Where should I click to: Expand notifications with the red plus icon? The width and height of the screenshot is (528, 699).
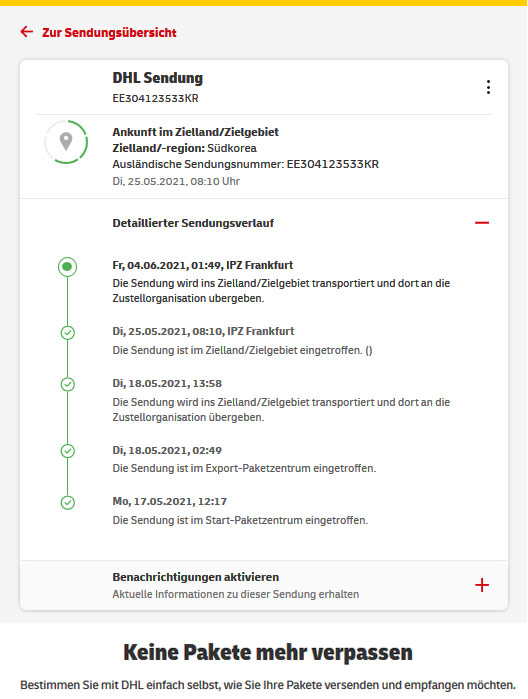point(482,585)
